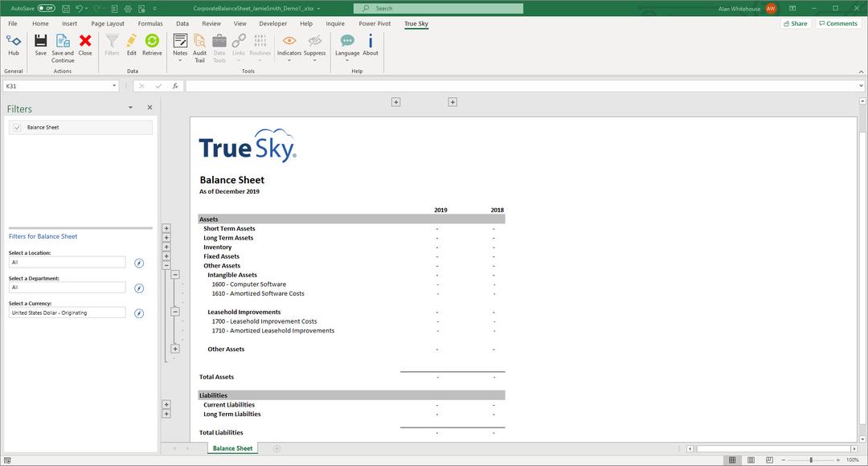
Task: Click the lightning icon beside Currency filter
Action: click(x=139, y=313)
